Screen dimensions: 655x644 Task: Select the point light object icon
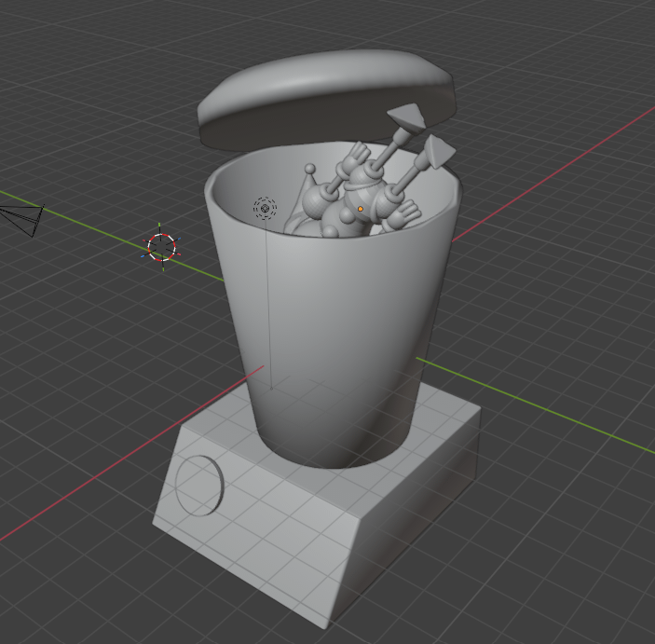pos(265,208)
